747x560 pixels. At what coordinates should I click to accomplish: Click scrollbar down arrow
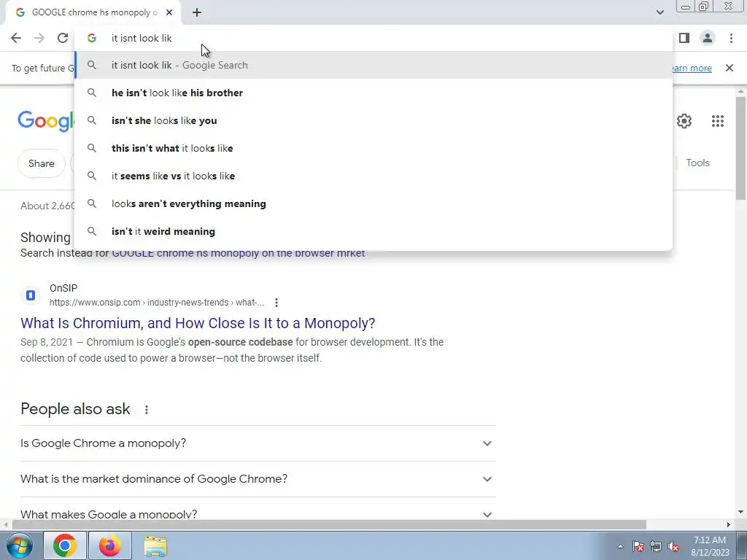(x=740, y=513)
